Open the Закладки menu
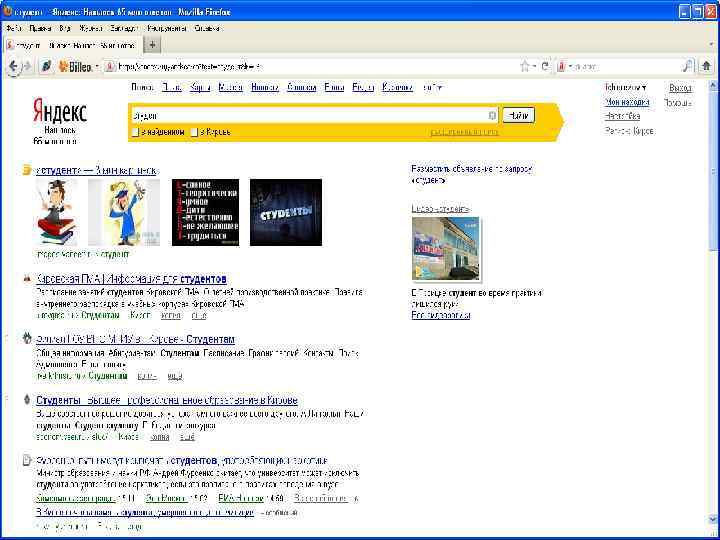 (124, 28)
